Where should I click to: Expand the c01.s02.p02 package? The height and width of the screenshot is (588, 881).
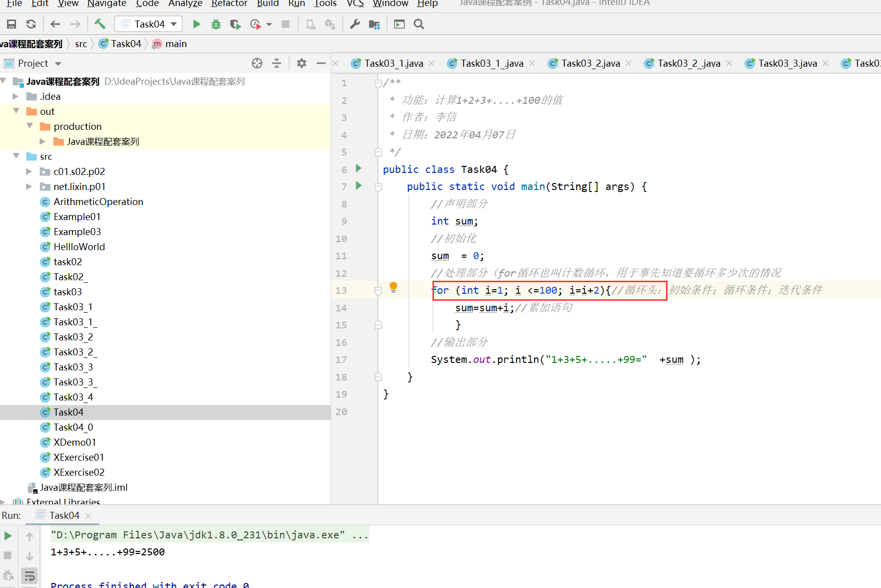point(29,171)
